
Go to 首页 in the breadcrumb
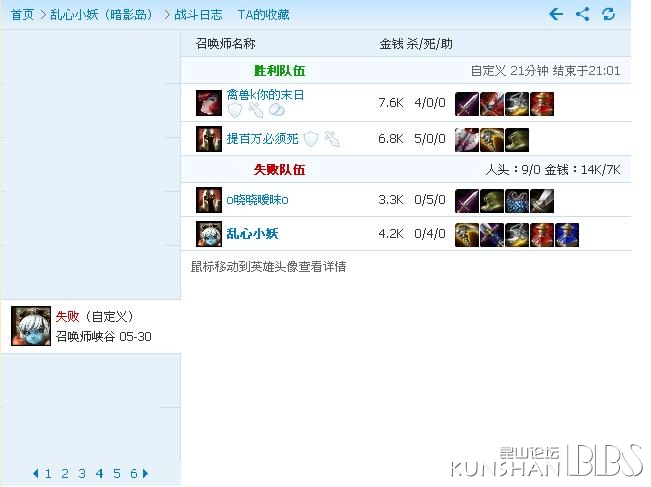click(x=22, y=15)
